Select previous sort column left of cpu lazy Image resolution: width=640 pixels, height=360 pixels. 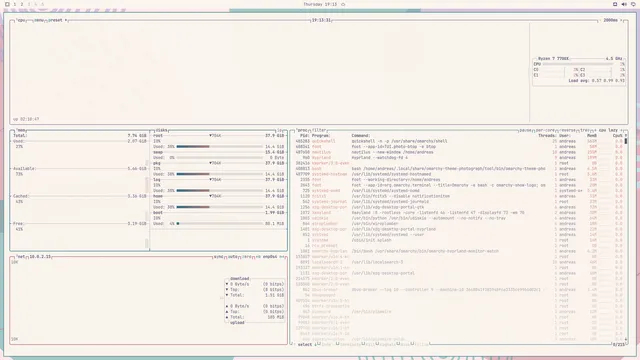click(x=595, y=130)
